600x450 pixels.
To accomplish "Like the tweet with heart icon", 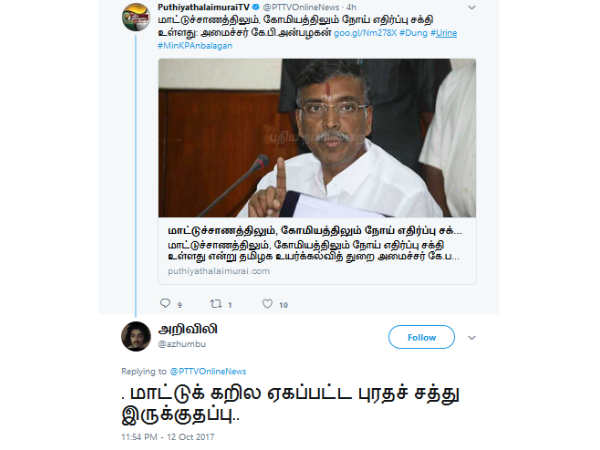I will click(267, 303).
